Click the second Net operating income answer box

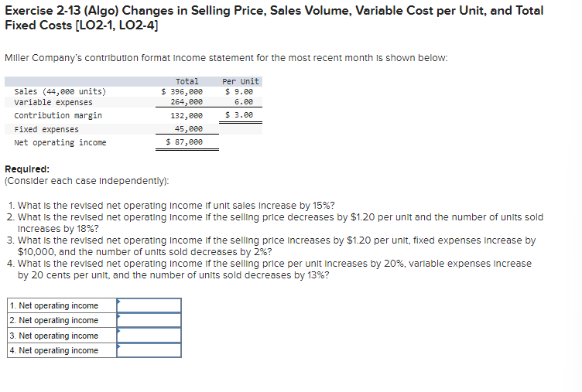[149, 320]
